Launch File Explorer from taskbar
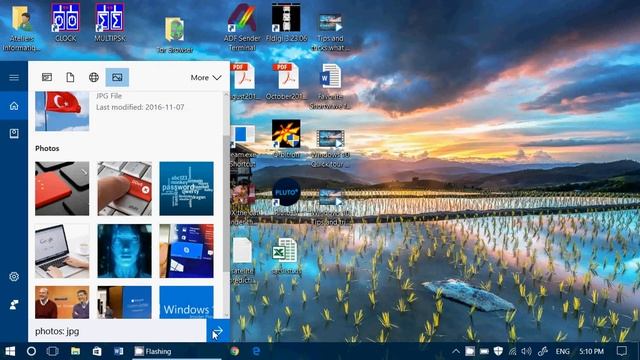The width and height of the screenshot is (640, 360). [75, 351]
